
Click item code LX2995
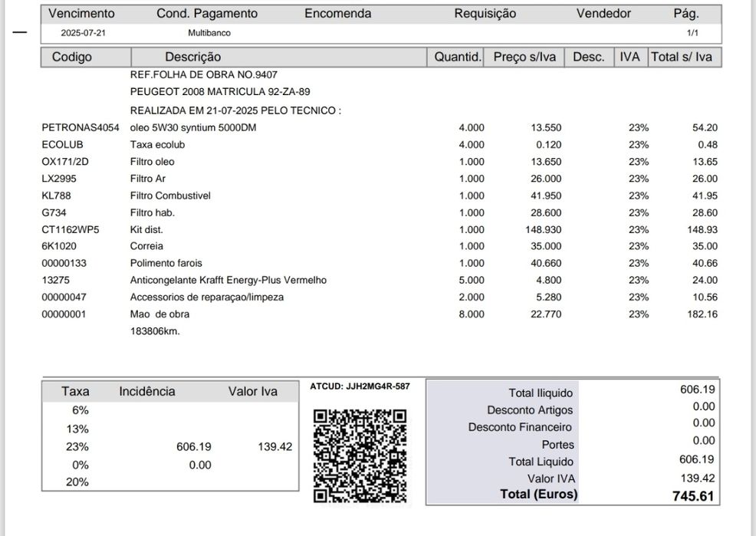tap(59, 179)
